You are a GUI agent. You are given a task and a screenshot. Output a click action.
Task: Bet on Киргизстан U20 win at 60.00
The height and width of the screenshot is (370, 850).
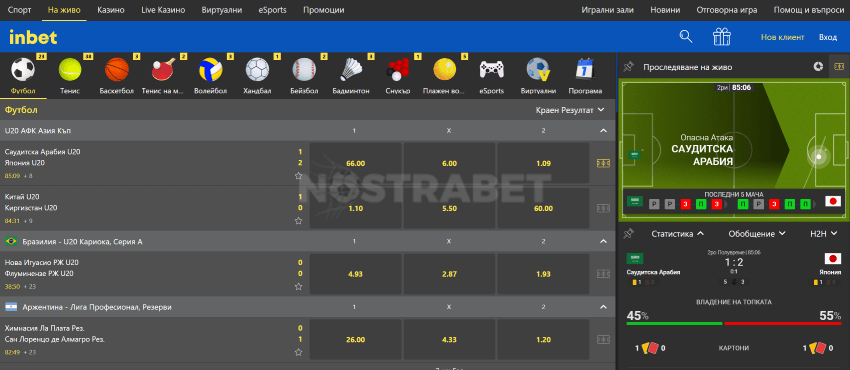coord(543,208)
